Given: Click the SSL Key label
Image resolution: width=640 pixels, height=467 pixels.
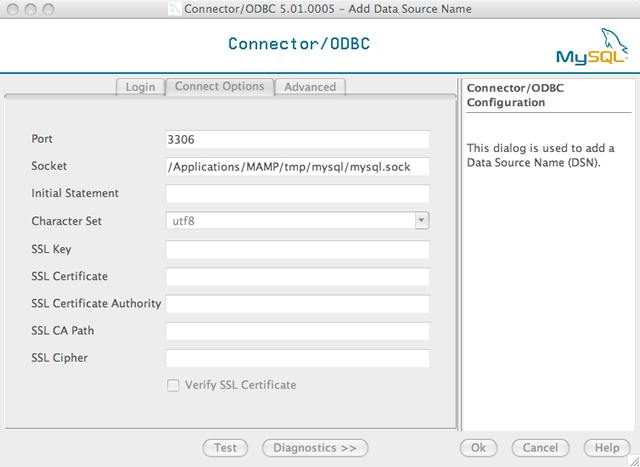Looking at the screenshot, I should pos(51,249).
